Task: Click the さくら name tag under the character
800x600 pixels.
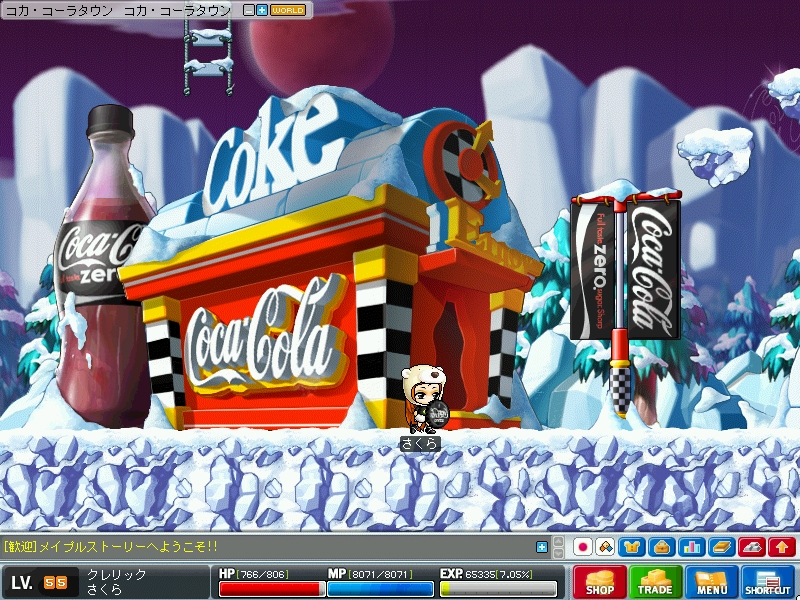Action: (420, 443)
